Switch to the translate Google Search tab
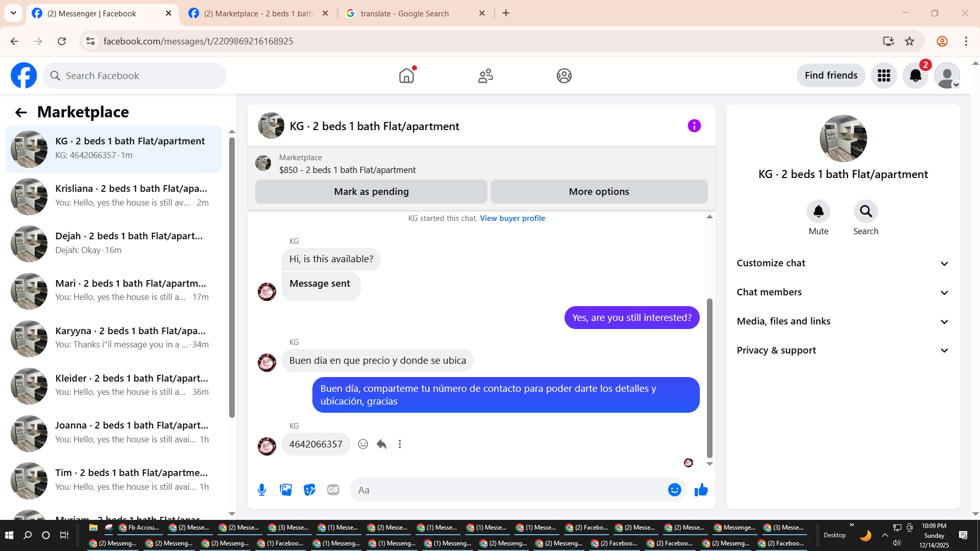Viewport: 980px width, 551px height. pos(404,13)
